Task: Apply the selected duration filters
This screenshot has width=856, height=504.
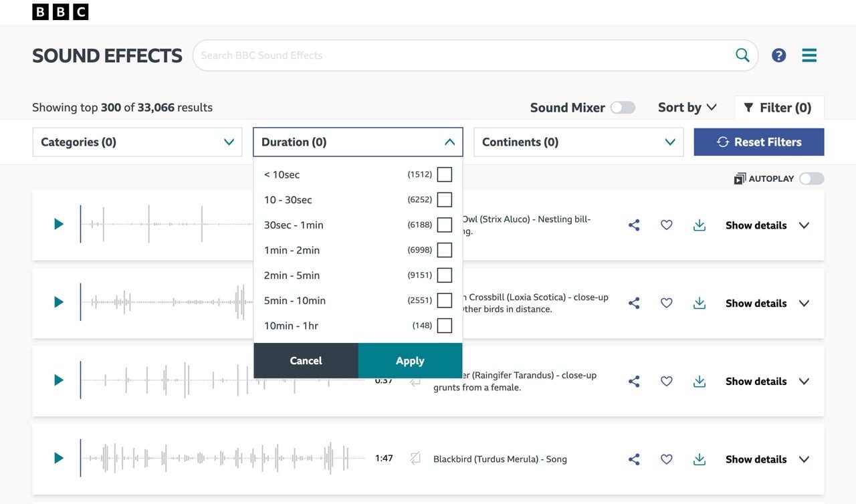Action: (410, 360)
